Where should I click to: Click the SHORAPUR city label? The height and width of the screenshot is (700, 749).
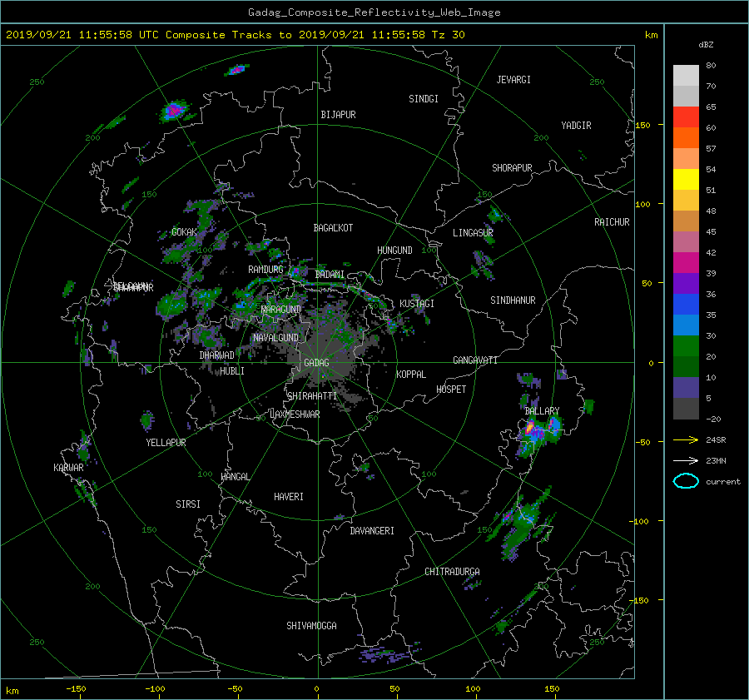click(x=512, y=168)
